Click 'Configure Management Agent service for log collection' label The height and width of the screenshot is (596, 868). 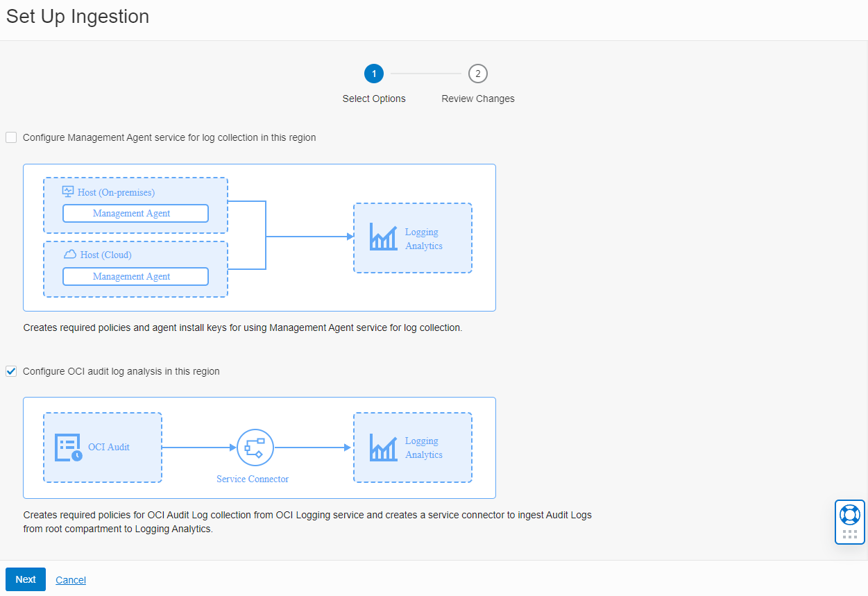(169, 137)
